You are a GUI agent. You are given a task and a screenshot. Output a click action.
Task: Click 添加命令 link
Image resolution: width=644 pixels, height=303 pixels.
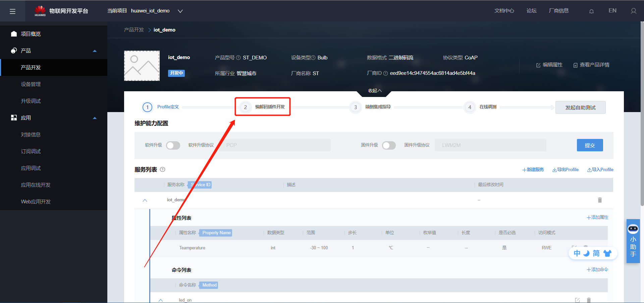point(597,270)
